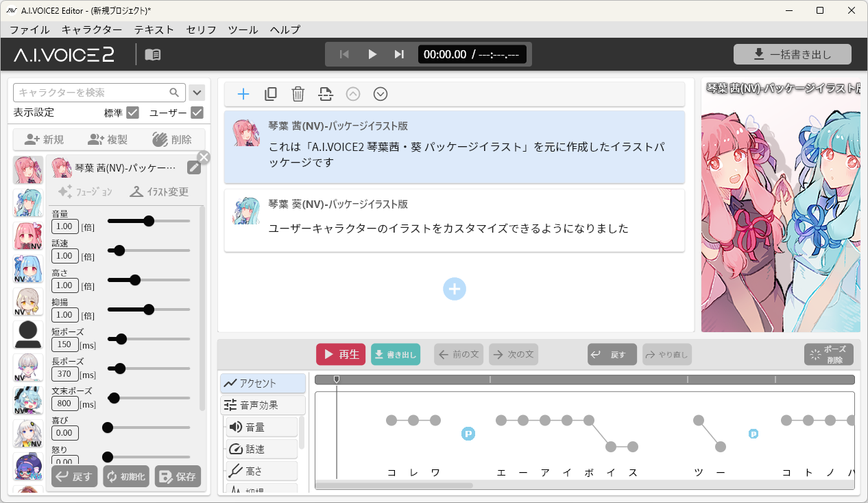Click the search magnifier icon in character field
This screenshot has height=503, width=868.
[175, 93]
